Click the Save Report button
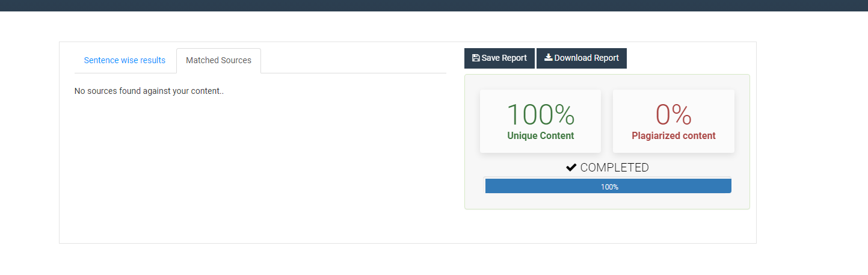 pos(499,58)
